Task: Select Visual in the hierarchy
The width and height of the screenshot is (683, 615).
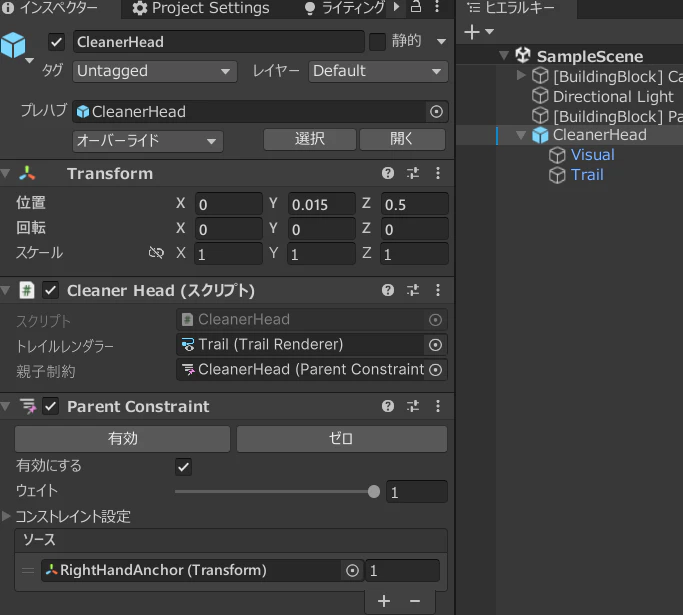Action: [x=592, y=155]
